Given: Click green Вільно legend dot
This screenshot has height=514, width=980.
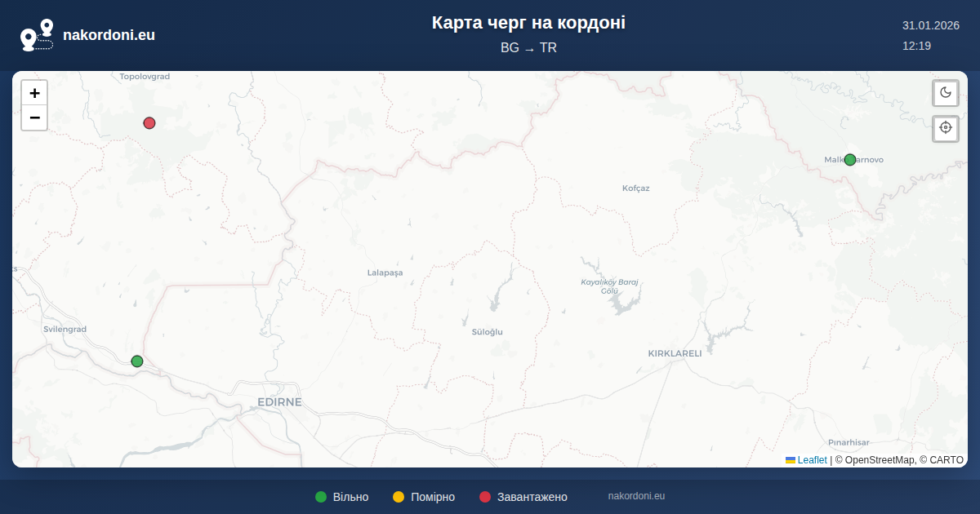Looking at the screenshot, I should click(x=321, y=497).
